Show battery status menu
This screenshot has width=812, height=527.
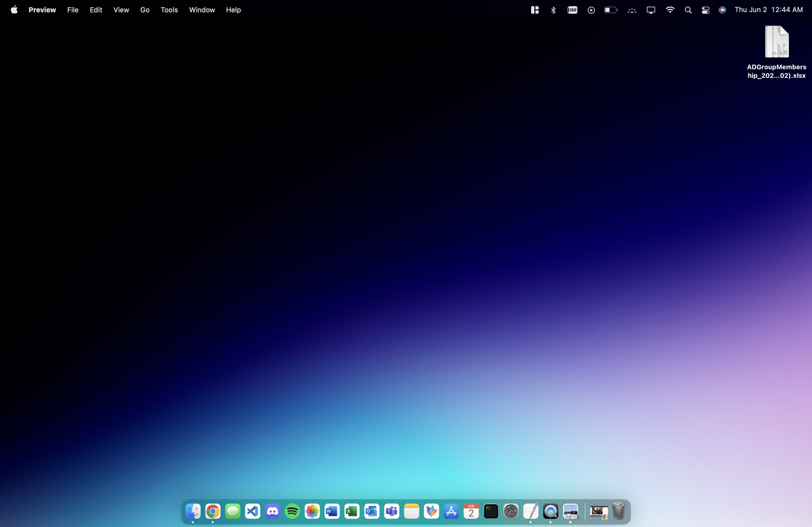(611, 10)
